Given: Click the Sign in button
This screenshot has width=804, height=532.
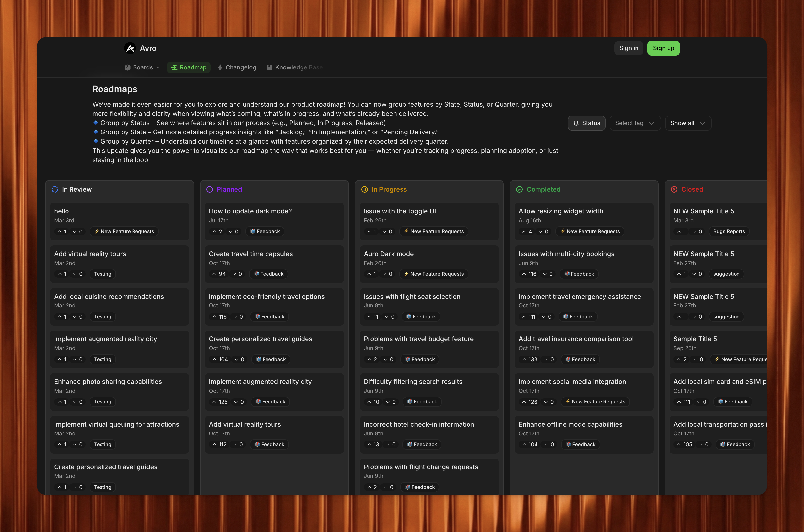Looking at the screenshot, I should point(629,48).
